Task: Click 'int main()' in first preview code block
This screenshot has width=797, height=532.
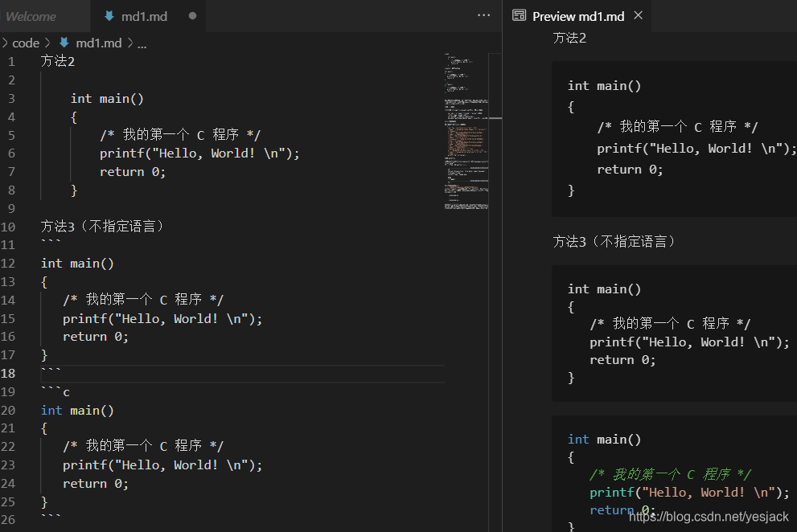Action: click(x=604, y=85)
